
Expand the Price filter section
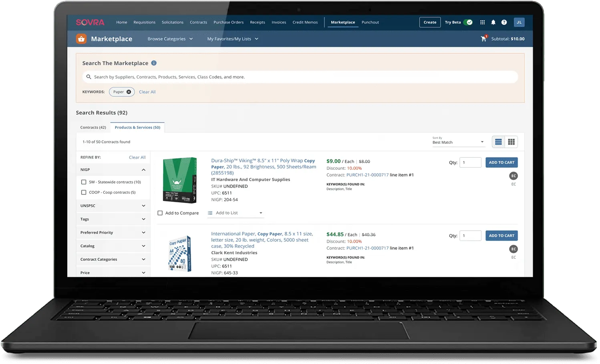pyautogui.click(x=113, y=273)
